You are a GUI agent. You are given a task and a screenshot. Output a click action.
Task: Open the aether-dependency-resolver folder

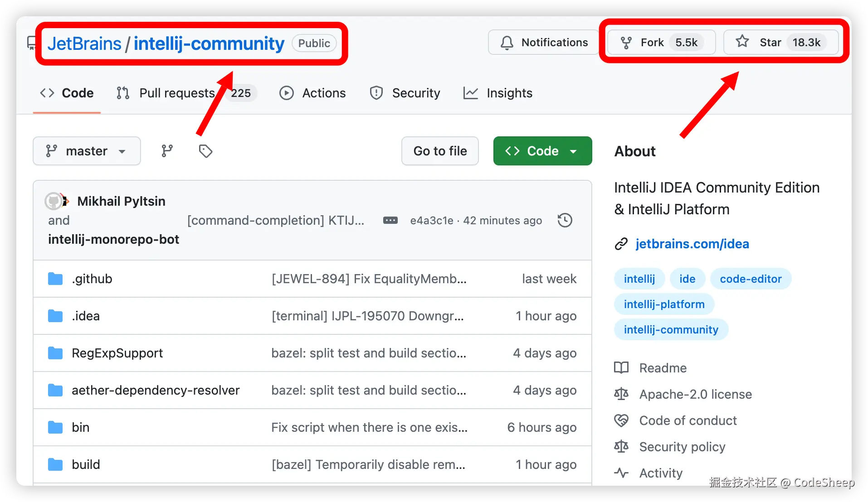[156, 390]
